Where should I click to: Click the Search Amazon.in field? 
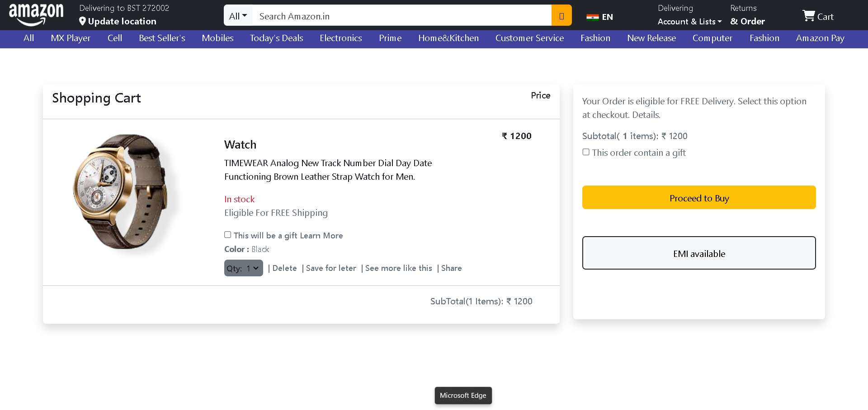coord(402,16)
